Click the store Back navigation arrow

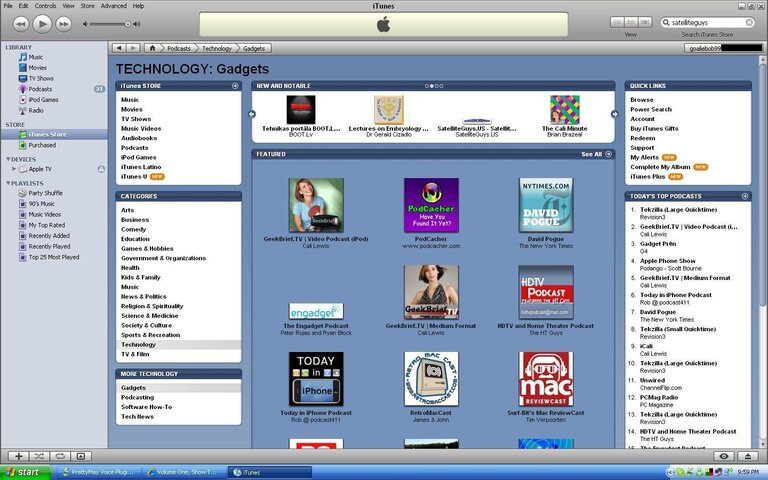(119, 48)
